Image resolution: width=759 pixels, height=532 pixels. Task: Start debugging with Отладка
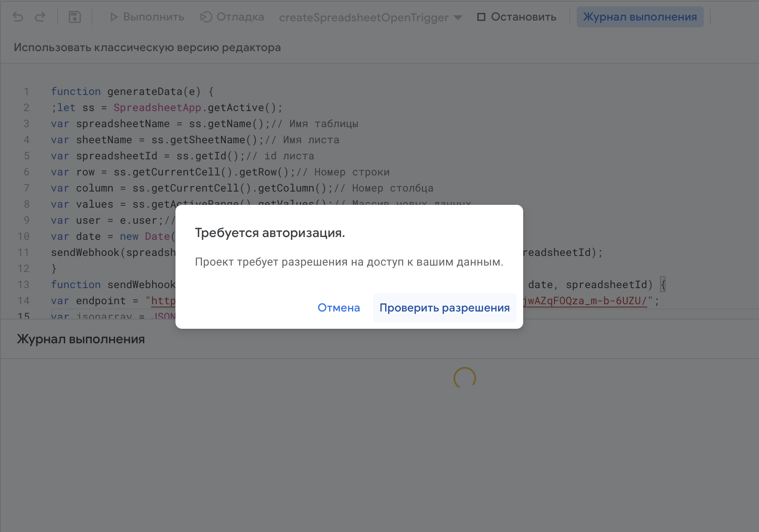click(232, 17)
